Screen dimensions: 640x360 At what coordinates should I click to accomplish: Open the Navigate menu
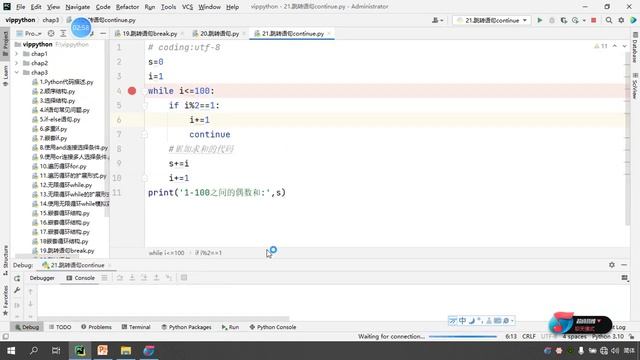click(x=78, y=7)
